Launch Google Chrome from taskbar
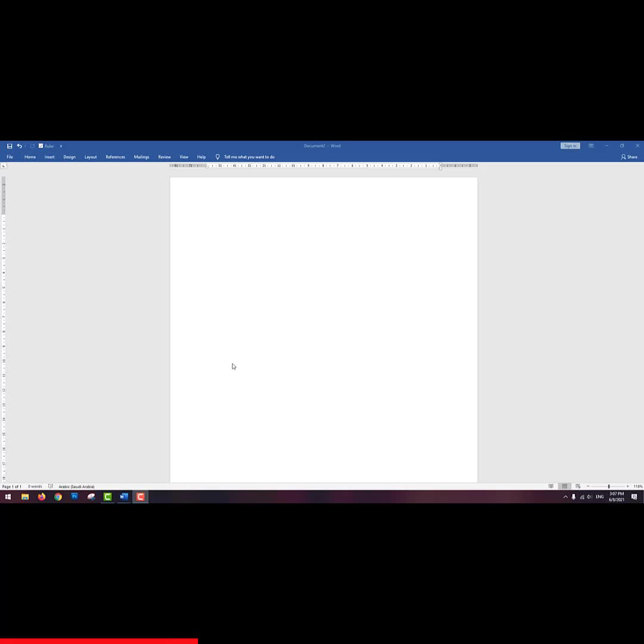The width and height of the screenshot is (644, 644). (58, 497)
